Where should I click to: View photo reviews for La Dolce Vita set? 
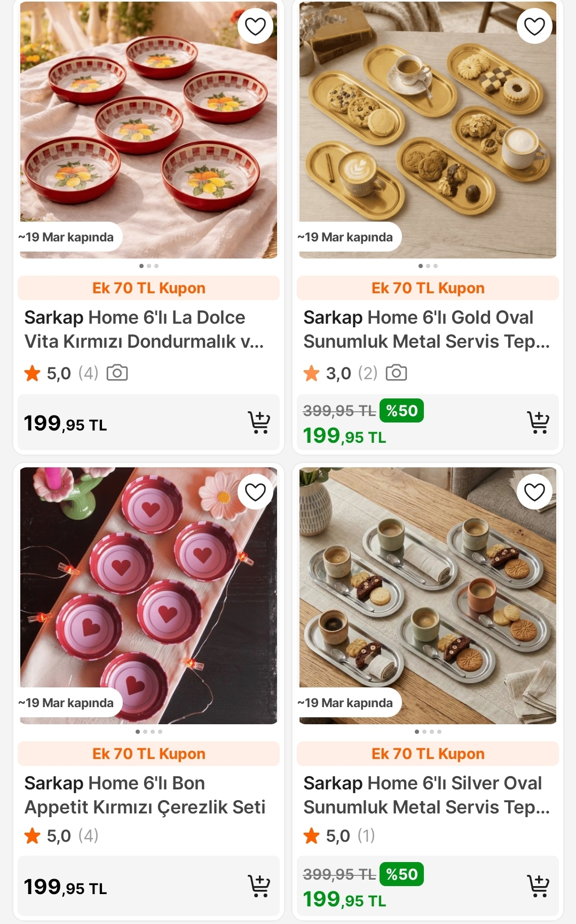coord(117,373)
